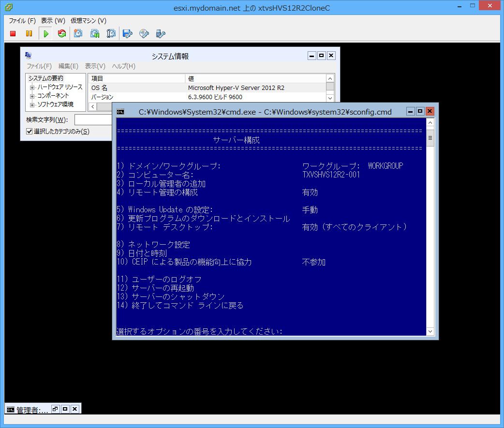Open ファイル(F) menu in System Information window

39,66
